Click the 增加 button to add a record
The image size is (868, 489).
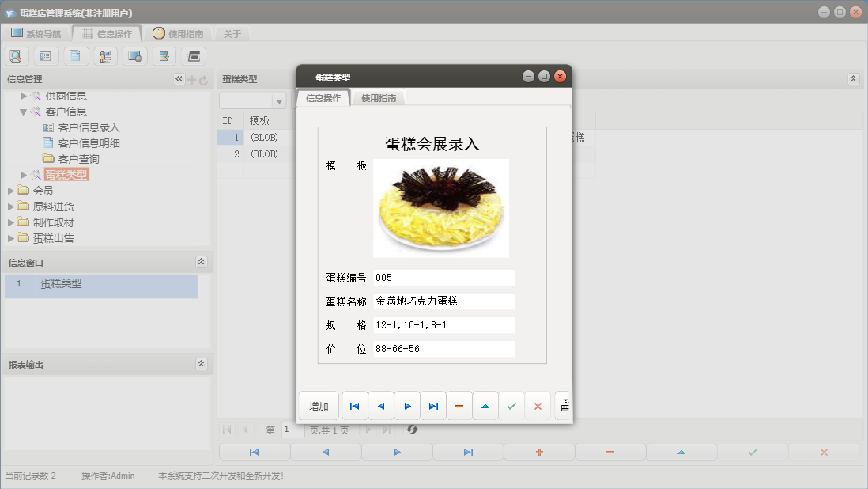coord(318,405)
